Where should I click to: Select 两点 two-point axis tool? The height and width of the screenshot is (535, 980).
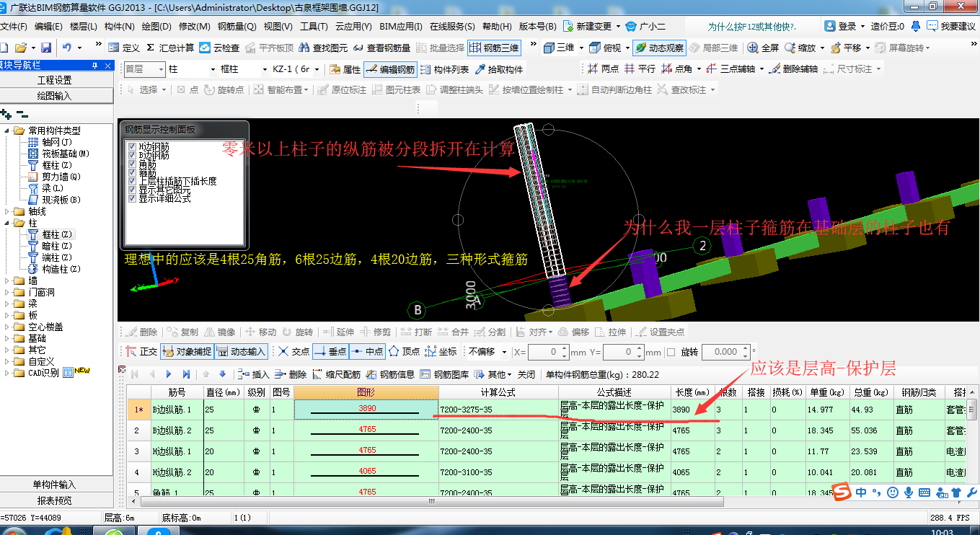(x=603, y=69)
